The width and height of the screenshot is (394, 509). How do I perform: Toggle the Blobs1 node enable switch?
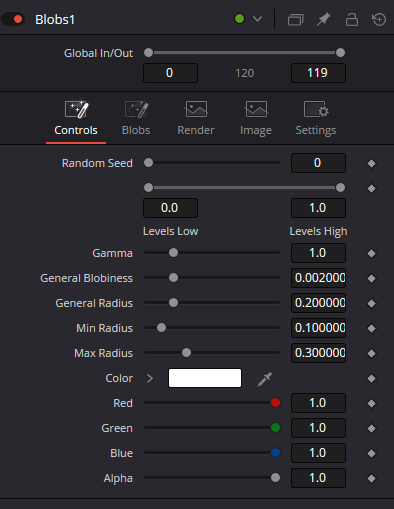pyautogui.click(x=13, y=19)
